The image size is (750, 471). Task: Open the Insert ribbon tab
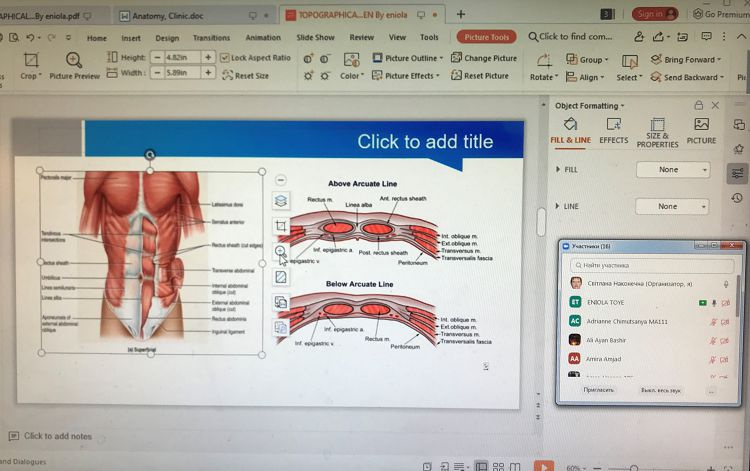(131, 38)
